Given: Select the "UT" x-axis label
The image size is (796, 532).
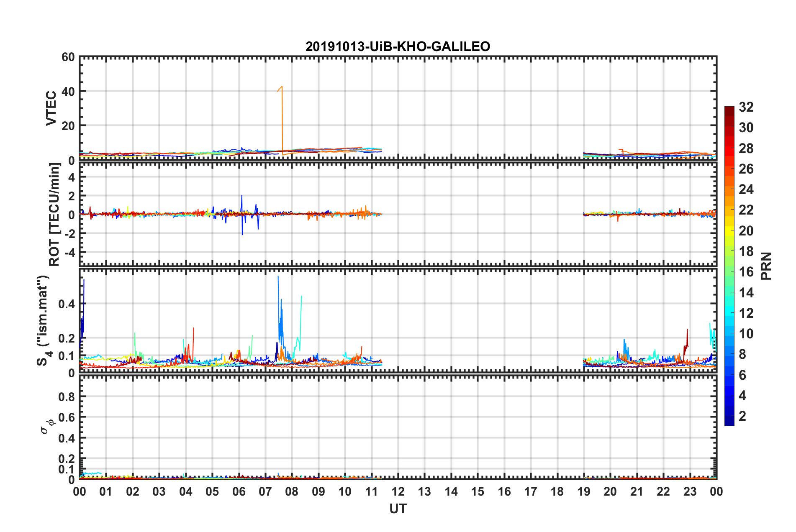Looking at the screenshot, I should (x=398, y=509).
